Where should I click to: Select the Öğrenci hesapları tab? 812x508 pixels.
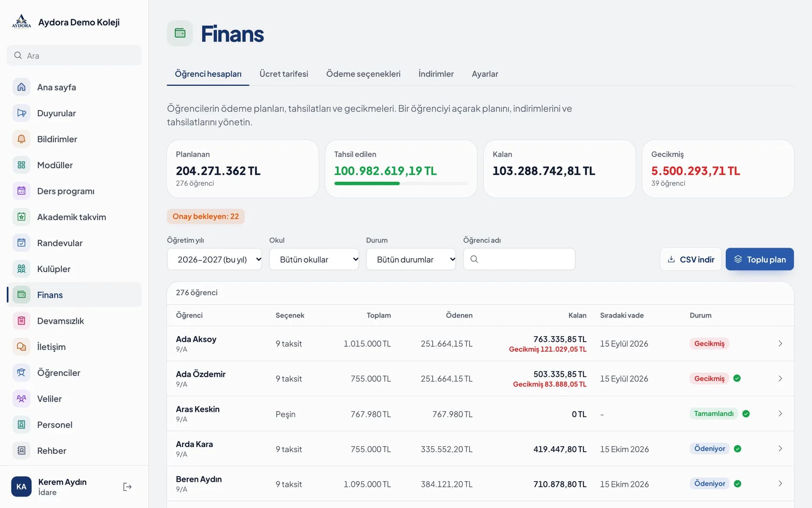tap(208, 74)
